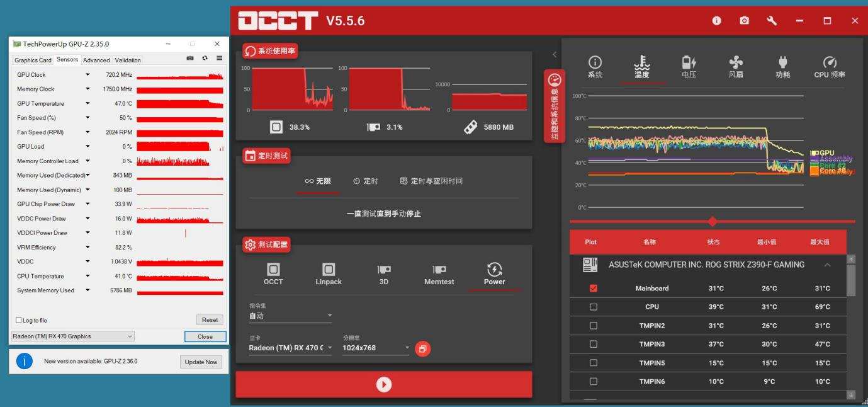Click the CPU usage chip icon

click(x=276, y=127)
